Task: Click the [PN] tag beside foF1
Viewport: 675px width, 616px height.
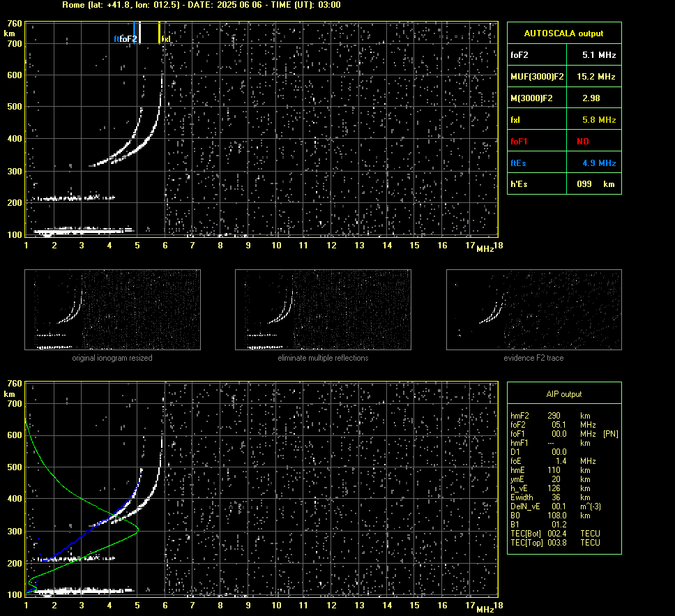Action: point(611,434)
